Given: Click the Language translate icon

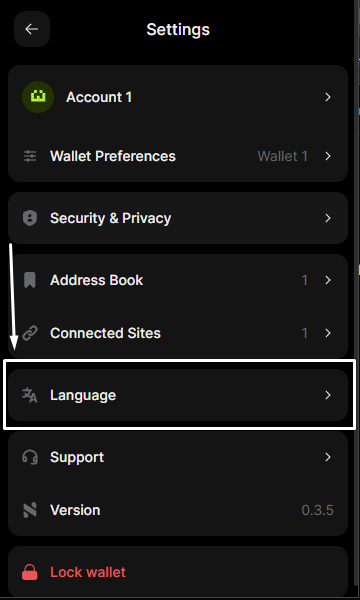Looking at the screenshot, I should 30,395.
